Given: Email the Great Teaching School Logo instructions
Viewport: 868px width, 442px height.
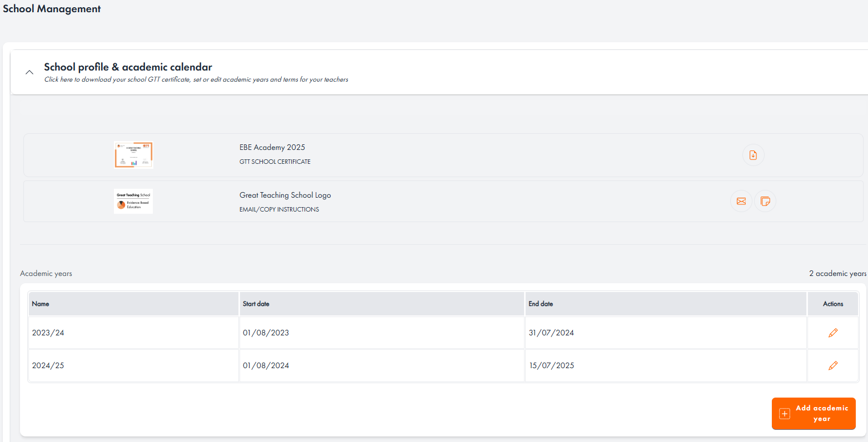Looking at the screenshot, I should pos(741,201).
